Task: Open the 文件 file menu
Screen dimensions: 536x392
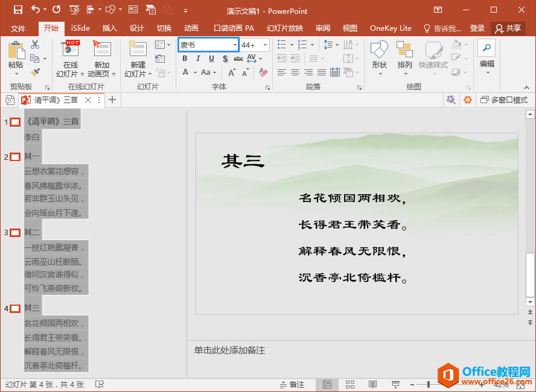Action: point(18,28)
